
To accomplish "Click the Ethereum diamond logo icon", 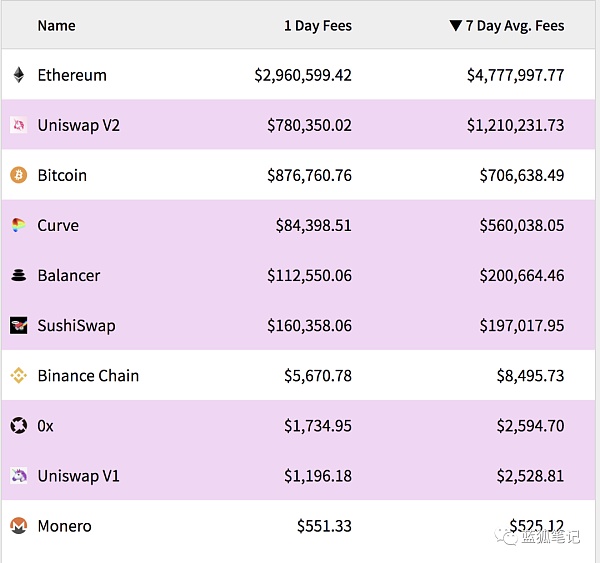I will click(18, 75).
